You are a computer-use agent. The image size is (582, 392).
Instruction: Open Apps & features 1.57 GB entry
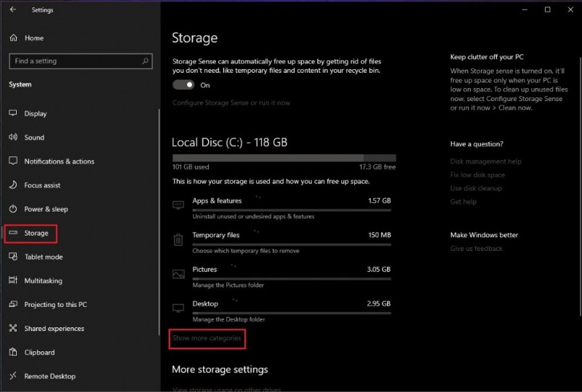(x=282, y=208)
